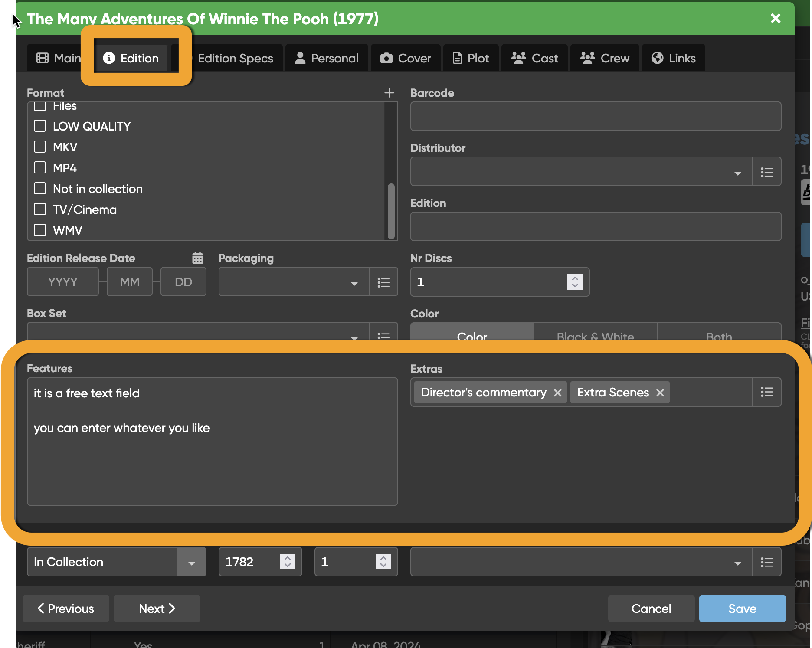Open the Distributor list manager icon

pos(766,172)
